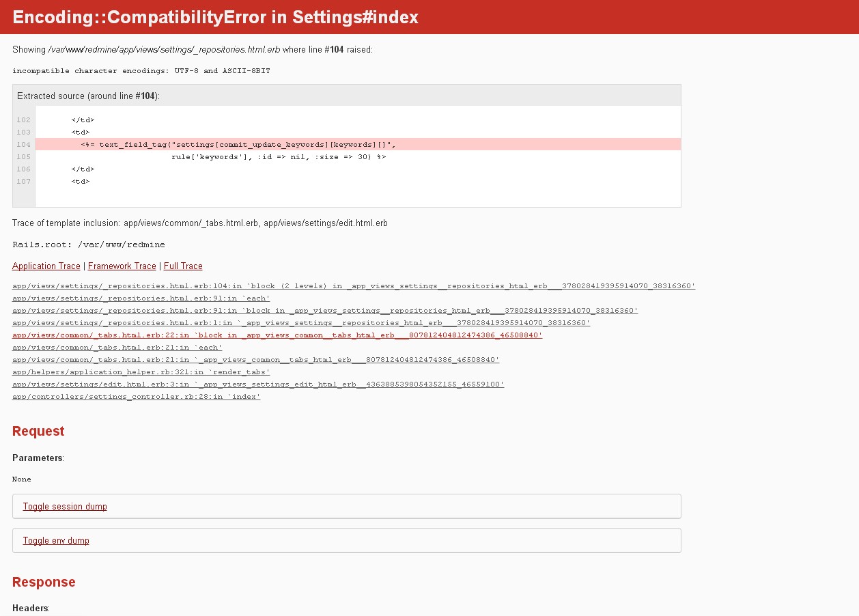
Task: Click the Headers label
Action: 31,608
